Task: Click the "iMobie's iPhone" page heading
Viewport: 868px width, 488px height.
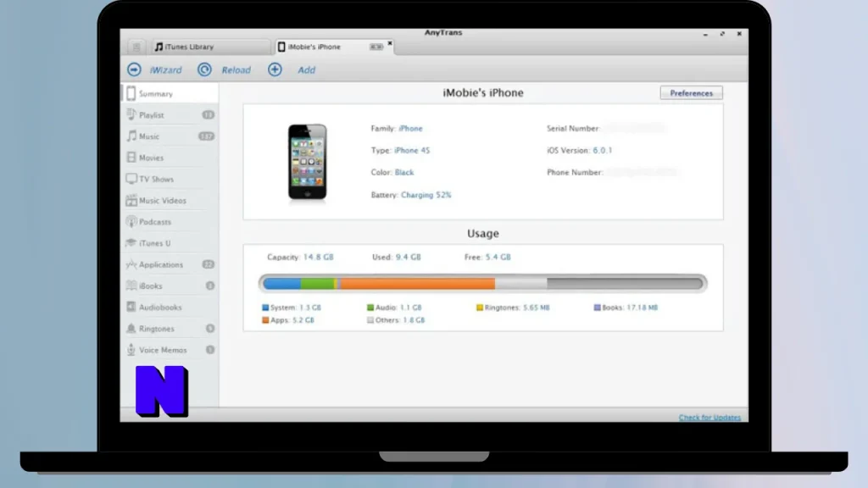Action: click(482, 93)
